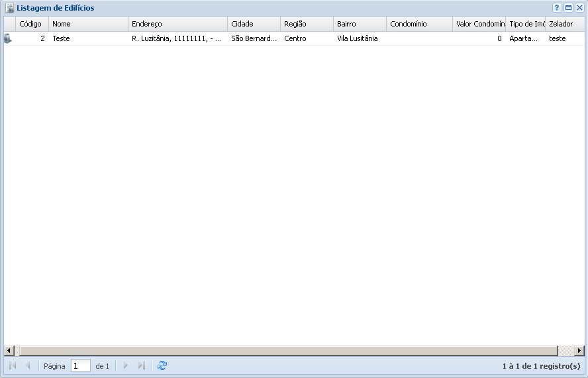Go to the previous page arrow

pyautogui.click(x=28, y=365)
